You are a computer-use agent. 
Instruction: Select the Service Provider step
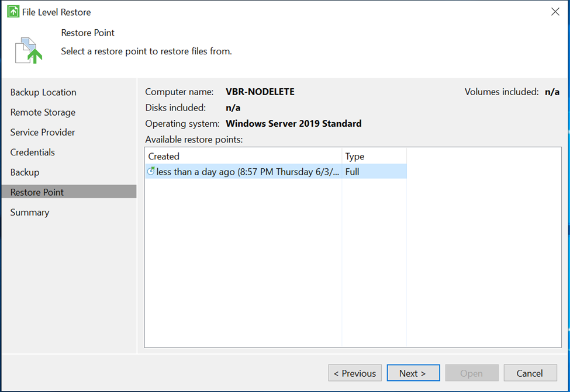(x=43, y=132)
